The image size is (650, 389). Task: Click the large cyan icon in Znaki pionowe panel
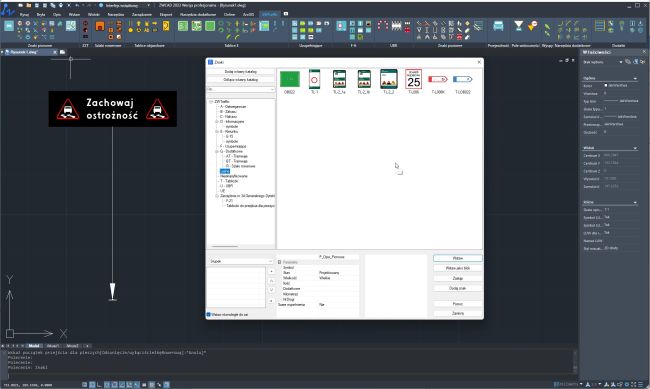(9, 26)
